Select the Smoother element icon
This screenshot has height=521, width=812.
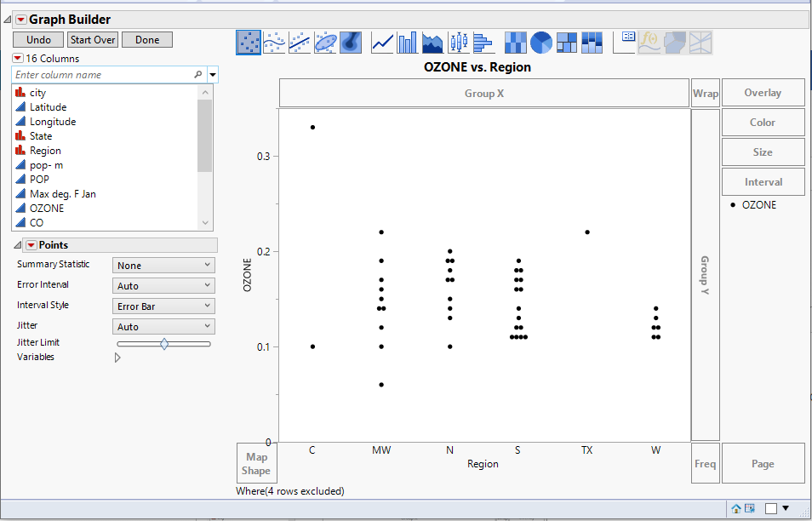click(273, 43)
